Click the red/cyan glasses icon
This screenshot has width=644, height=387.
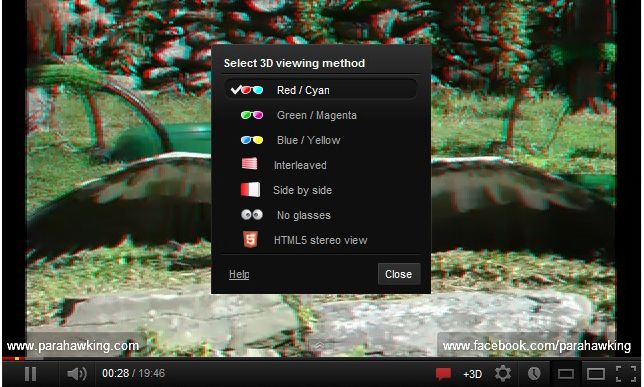[251, 90]
